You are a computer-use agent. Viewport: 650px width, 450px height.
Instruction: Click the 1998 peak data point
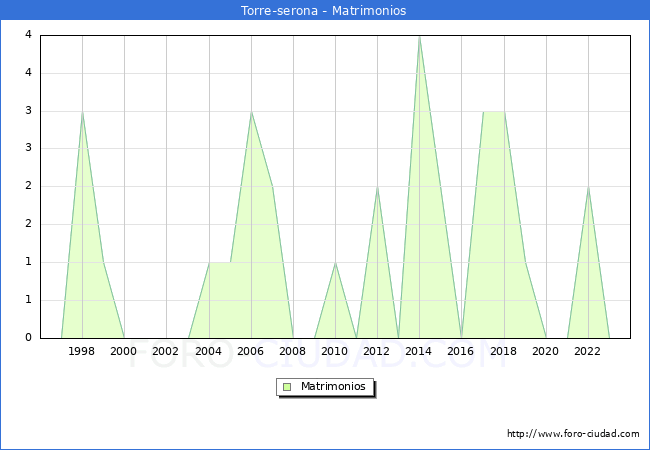tap(82, 112)
